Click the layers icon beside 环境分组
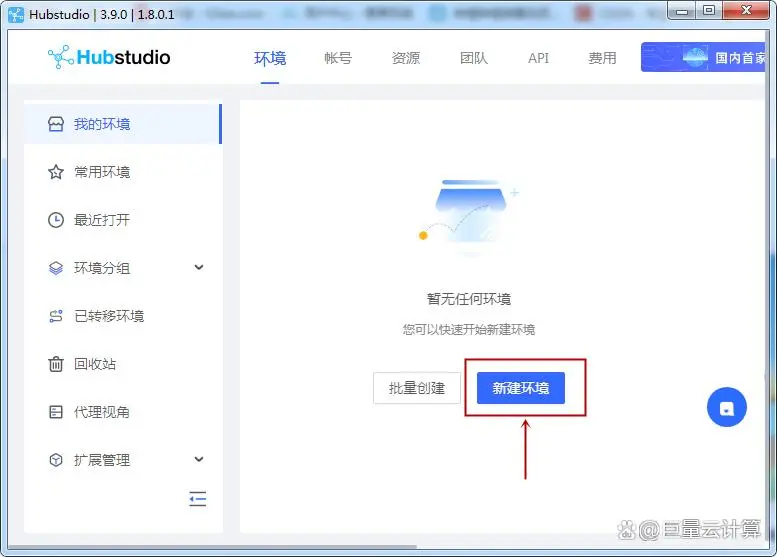Screen dimensions: 777x557 click(56, 268)
